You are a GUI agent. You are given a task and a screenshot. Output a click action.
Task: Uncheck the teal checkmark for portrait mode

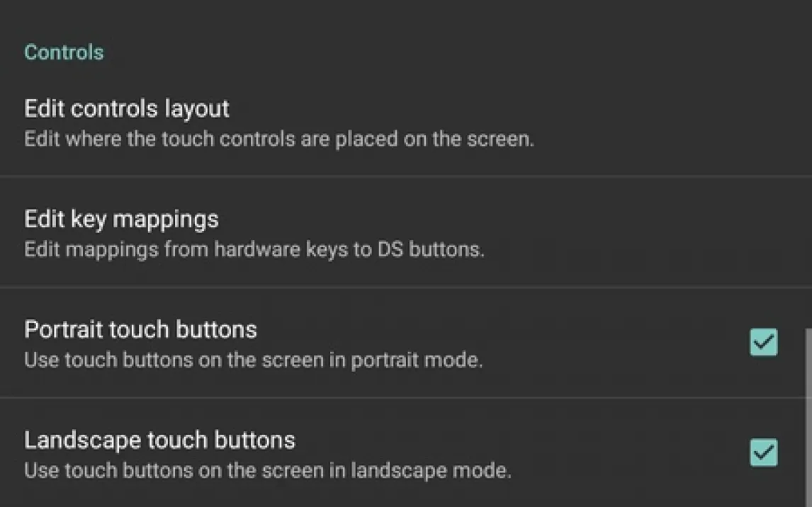pos(764,342)
